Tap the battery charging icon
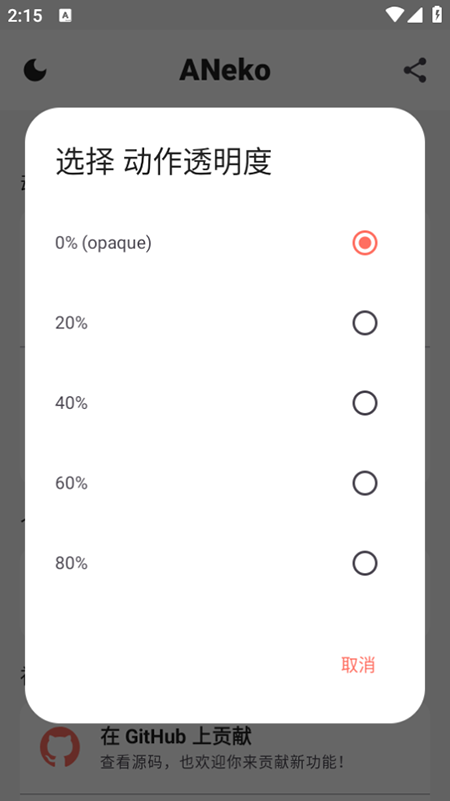Screen dimensions: 450x801 pyautogui.click(x=437, y=14)
